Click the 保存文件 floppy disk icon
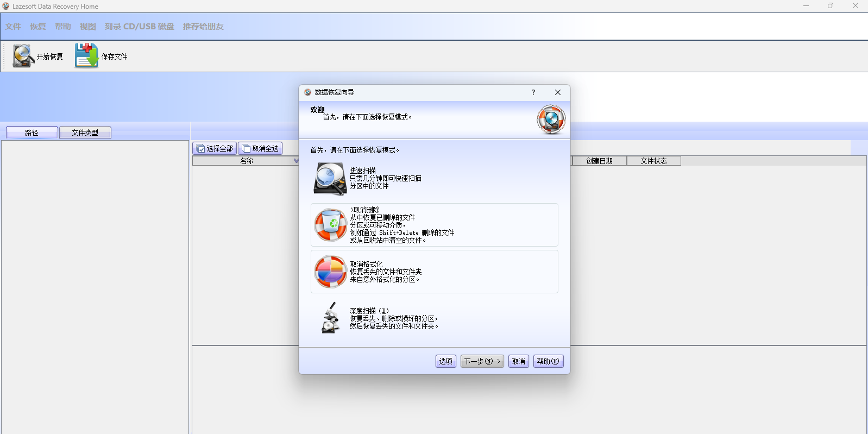Viewport: 868px width, 434px height. point(86,55)
